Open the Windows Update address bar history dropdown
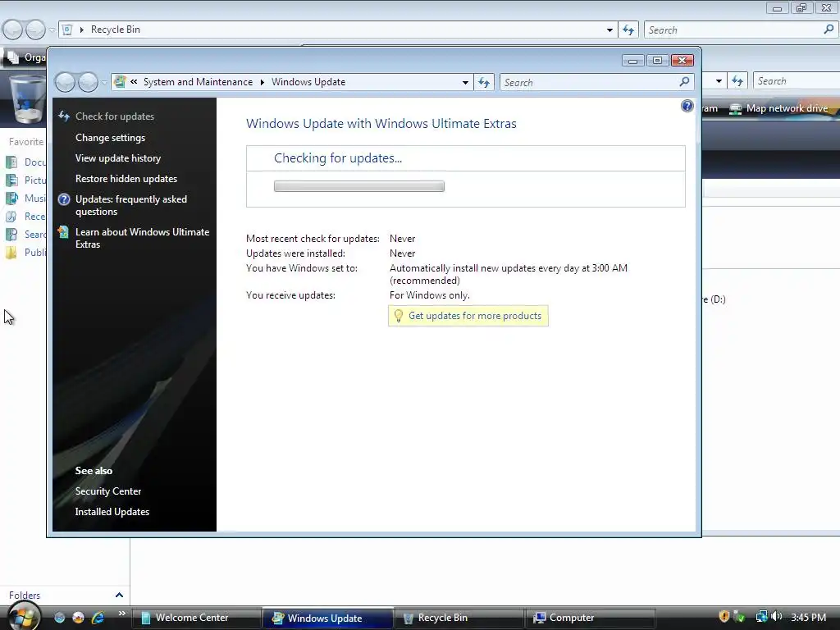 [x=465, y=83]
